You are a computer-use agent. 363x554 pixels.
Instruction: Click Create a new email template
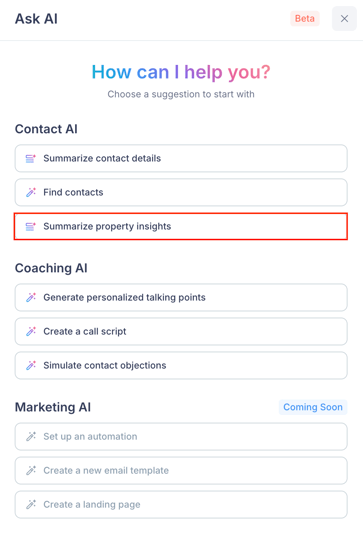(181, 471)
